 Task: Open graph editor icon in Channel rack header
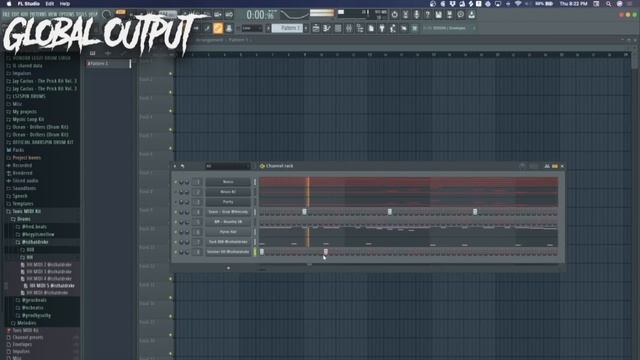click(547, 166)
